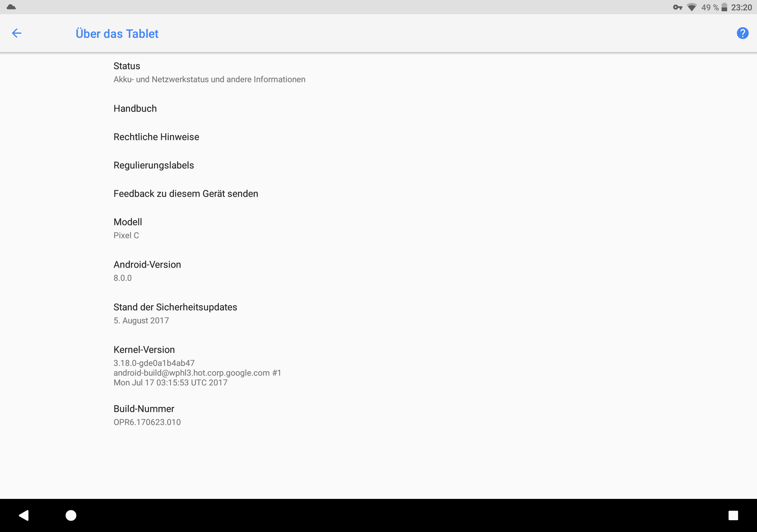Tap Android-Version 8.0.0 entry
This screenshot has height=532, width=757.
[378, 271]
